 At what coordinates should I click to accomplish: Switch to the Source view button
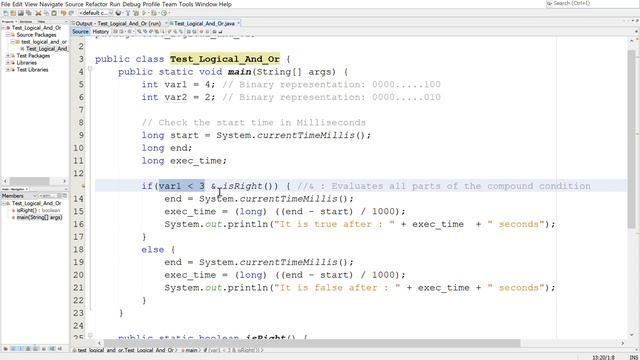[80, 31]
